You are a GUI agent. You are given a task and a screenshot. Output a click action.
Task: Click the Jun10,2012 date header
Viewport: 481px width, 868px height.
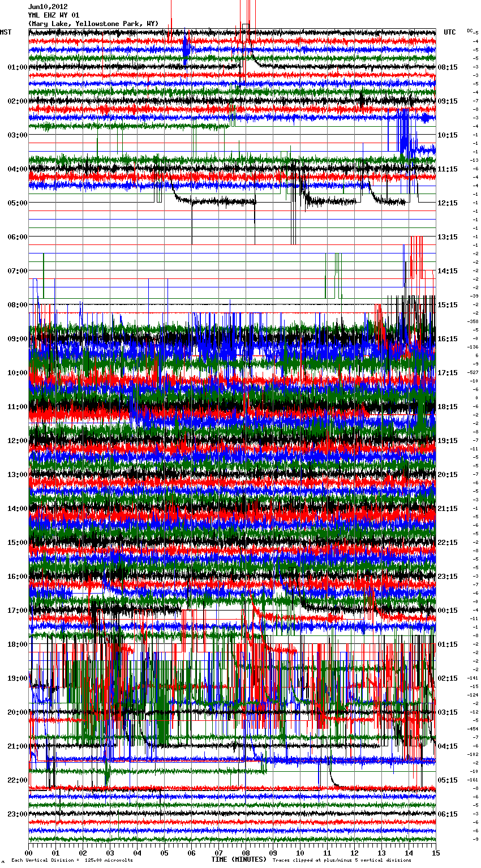(x=48, y=7)
